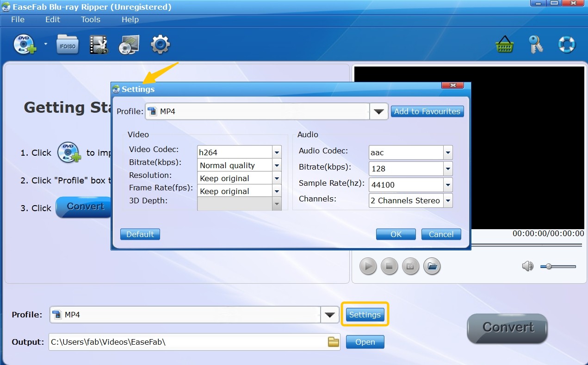Click the register keys icon
The height and width of the screenshot is (365, 588).
point(536,44)
